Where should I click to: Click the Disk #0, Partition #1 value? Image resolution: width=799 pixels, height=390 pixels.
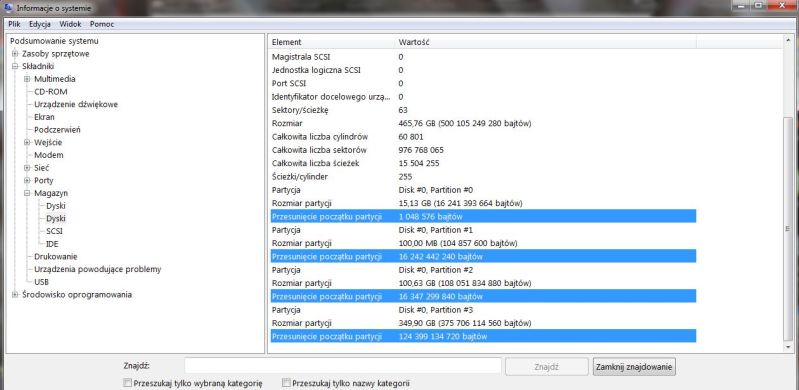pyautogui.click(x=436, y=230)
